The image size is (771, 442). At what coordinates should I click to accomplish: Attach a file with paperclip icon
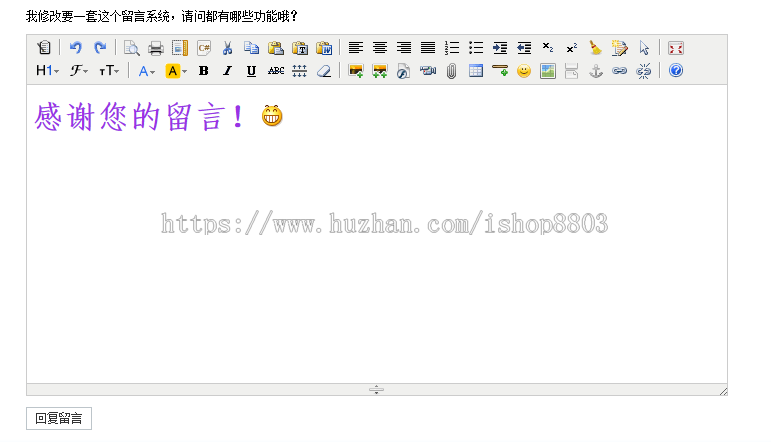pos(451,71)
